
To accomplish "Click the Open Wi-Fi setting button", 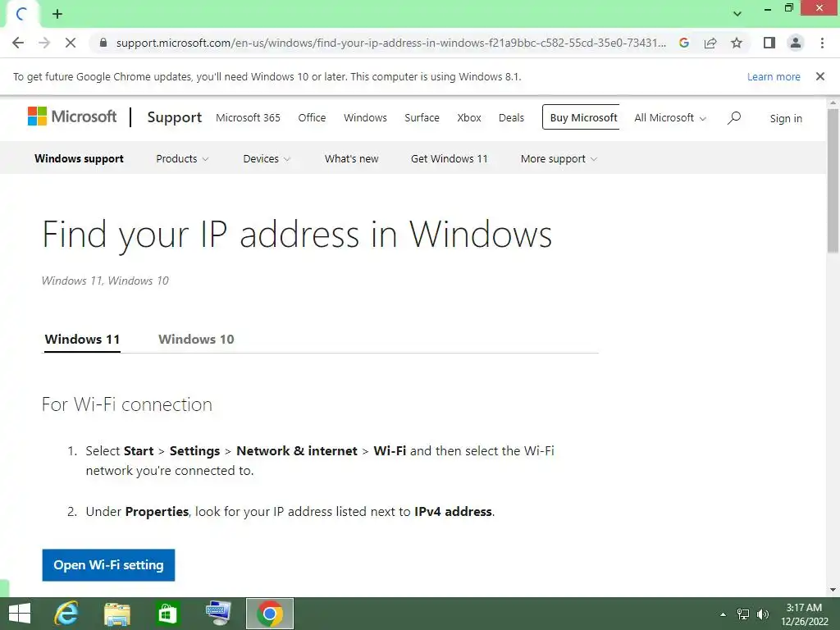I will 109,565.
